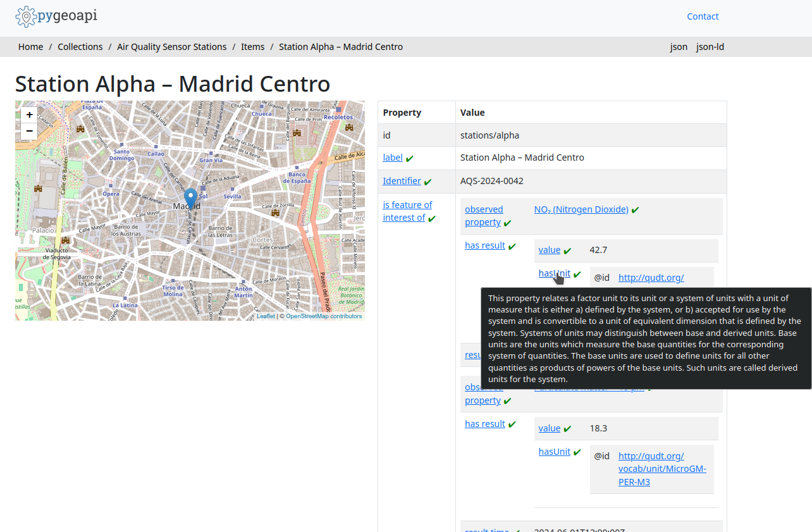Click the pygeoapi gear logo
The image size is (812, 532).
[25, 16]
